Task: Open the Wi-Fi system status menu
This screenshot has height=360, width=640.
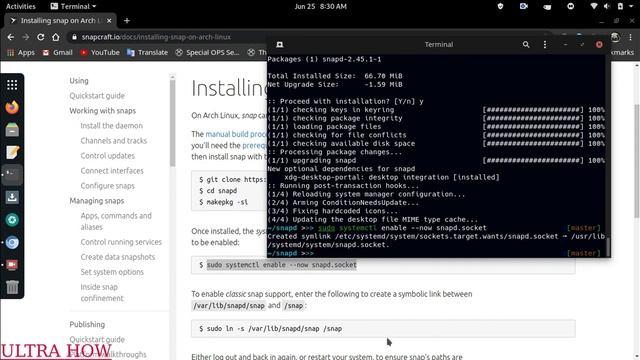Action: pyautogui.click(x=594, y=6)
